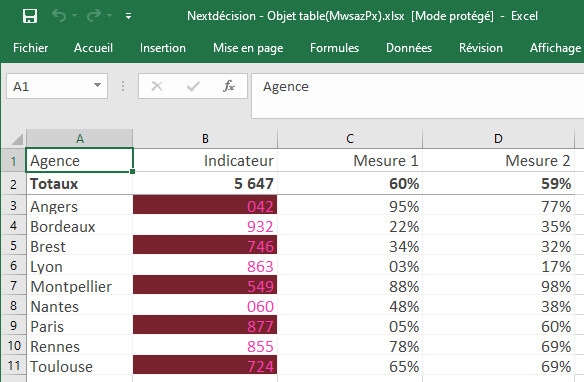Select column B header
Image resolution: width=584 pixels, height=382 pixels.
[205, 139]
